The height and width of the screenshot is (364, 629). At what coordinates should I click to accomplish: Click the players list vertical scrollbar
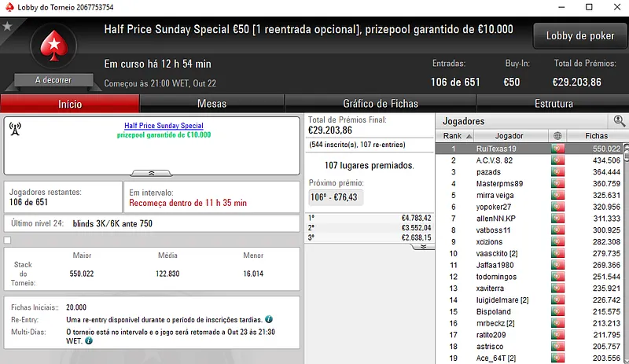(x=625, y=252)
